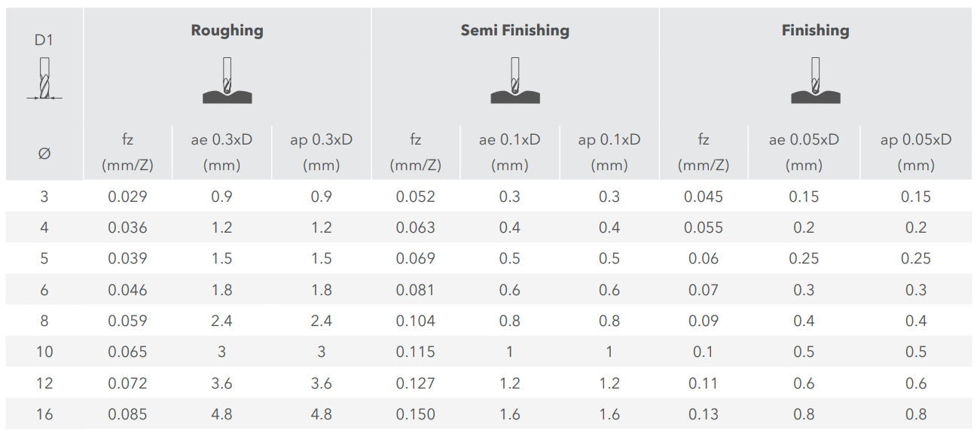Click the Roughing "ae 0.3xD" column header
This screenshot has height=436, width=980.
(221, 152)
